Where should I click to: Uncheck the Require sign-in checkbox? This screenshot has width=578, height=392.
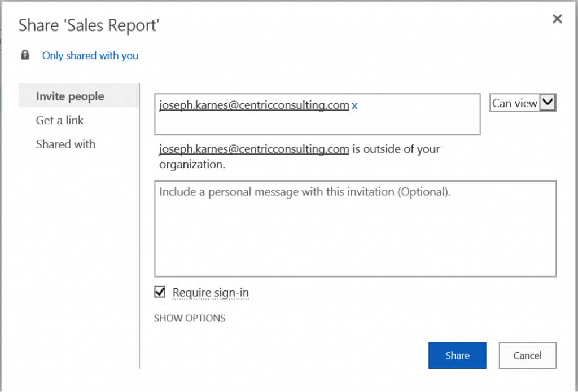click(160, 292)
